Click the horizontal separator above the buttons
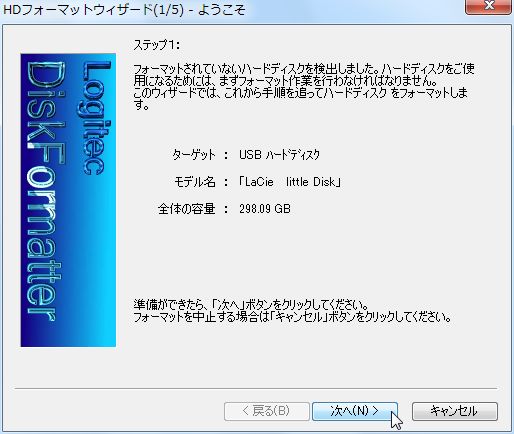 click(x=256, y=388)
